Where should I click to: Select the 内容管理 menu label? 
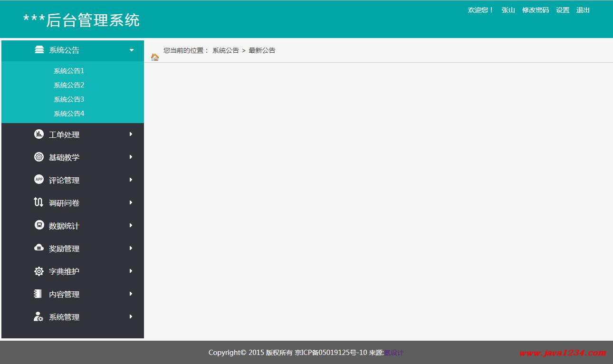pyautogui.click(x=64, y=294)
